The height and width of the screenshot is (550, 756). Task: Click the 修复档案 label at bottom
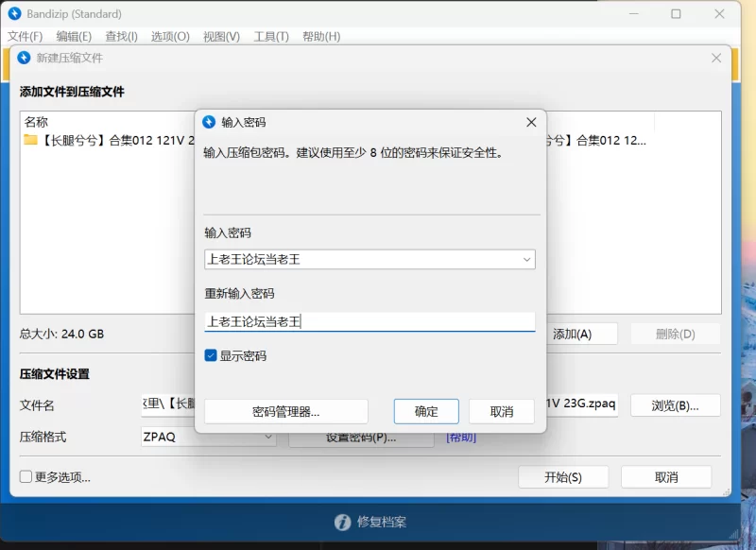click(x=382, y=522)
